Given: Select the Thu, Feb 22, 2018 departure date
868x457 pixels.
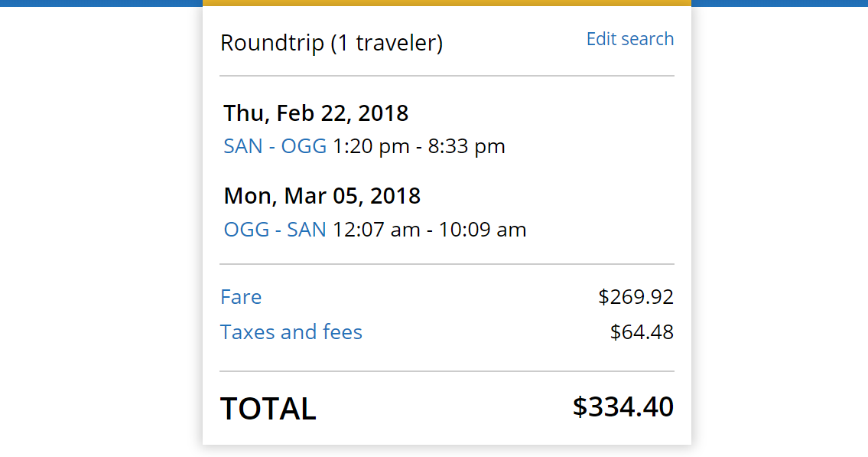Looking at the screenshot, I should click(x=316, y=113).
